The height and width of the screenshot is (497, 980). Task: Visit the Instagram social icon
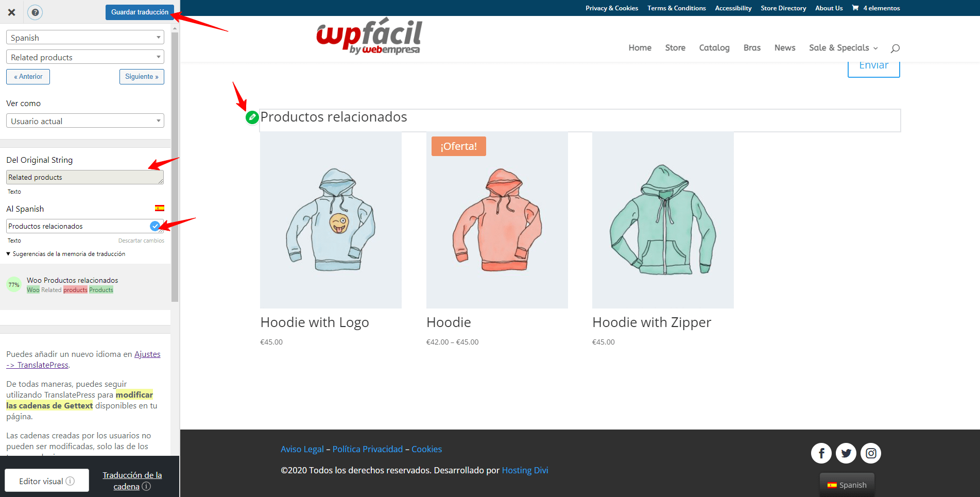(871, 453)
